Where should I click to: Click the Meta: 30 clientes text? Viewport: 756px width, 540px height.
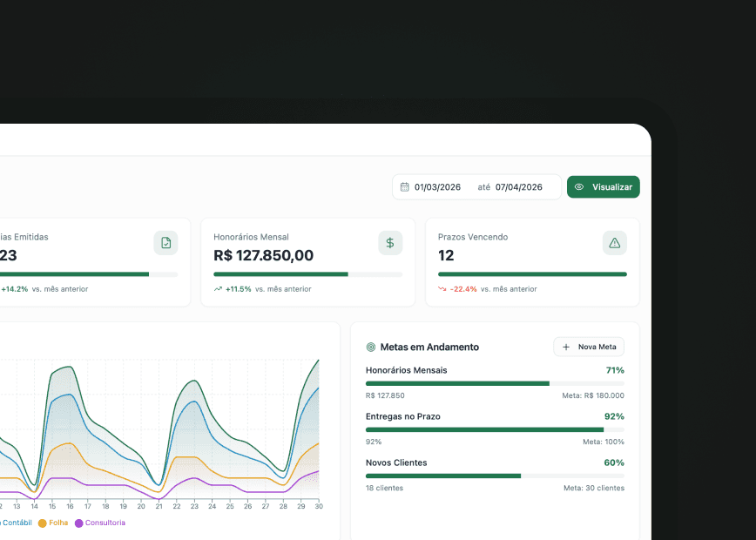(x=594, y=489)
